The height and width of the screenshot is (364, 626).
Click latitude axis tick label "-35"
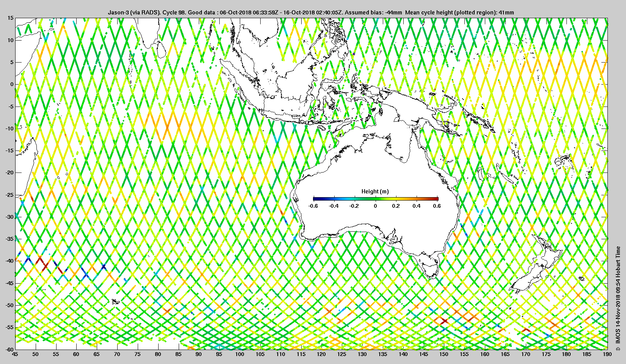point(9,239)
